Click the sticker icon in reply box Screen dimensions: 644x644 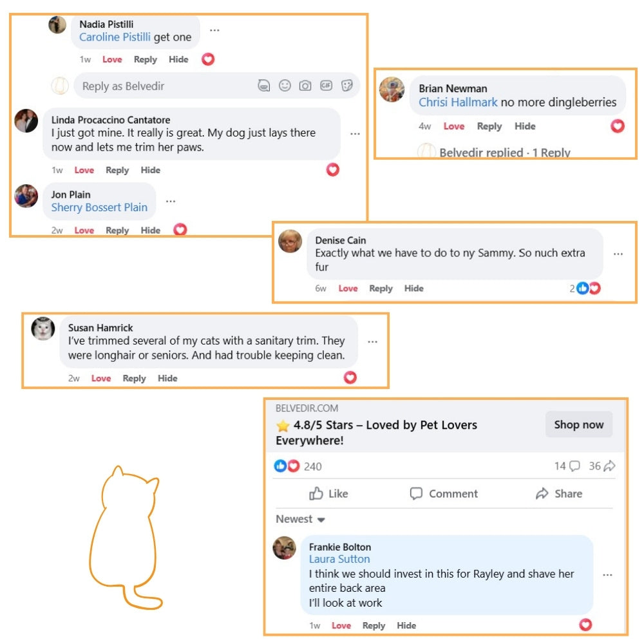(346, 86)
